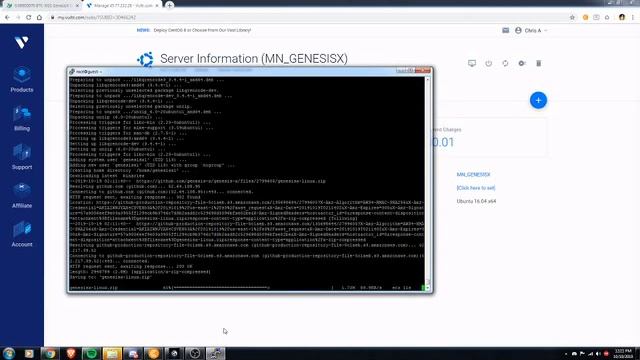Click the Vultr logo in the sidebar
This screenshot has width=640, height=360.
(21, 42)
